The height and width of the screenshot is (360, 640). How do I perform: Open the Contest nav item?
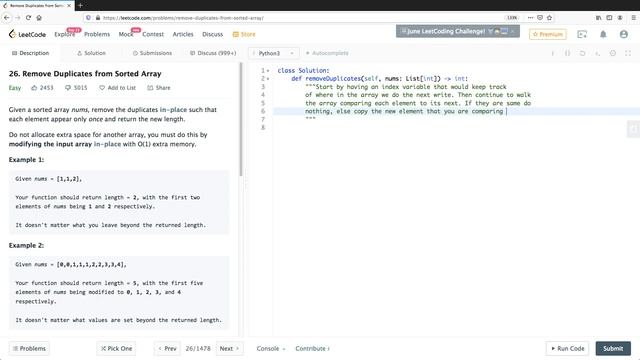[x=153, y=34]
